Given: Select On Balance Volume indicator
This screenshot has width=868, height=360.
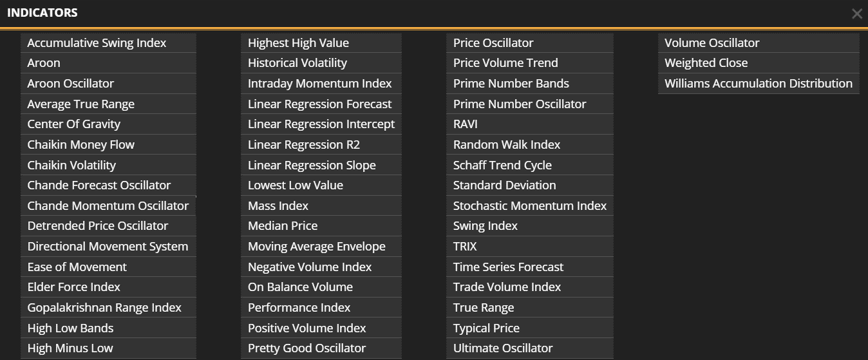Looking at the screenshot, I should coord(300,287).
